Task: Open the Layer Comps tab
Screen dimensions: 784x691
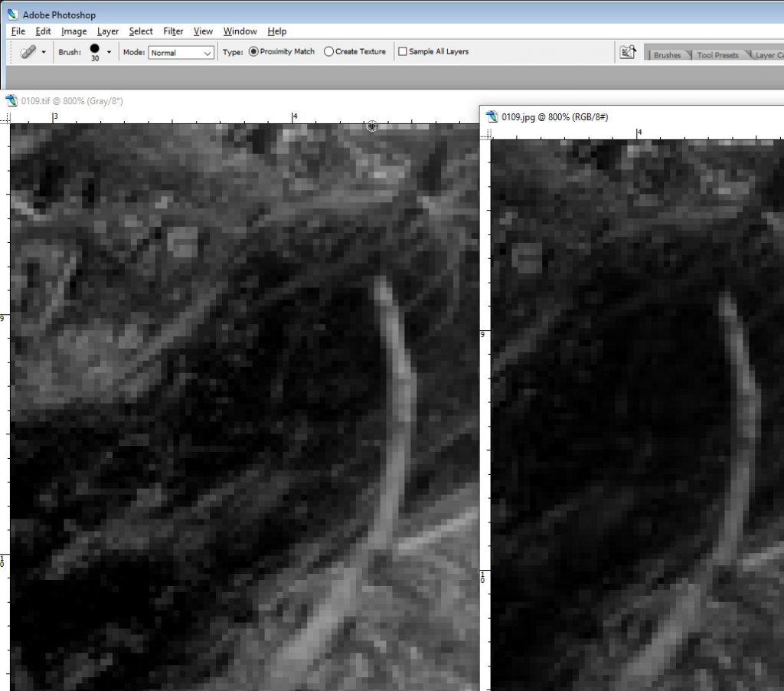Action: (x=767, y=55)
